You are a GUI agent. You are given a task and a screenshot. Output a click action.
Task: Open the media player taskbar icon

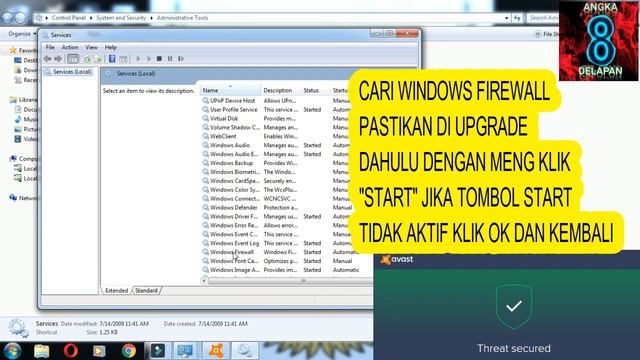coord(99,351)
